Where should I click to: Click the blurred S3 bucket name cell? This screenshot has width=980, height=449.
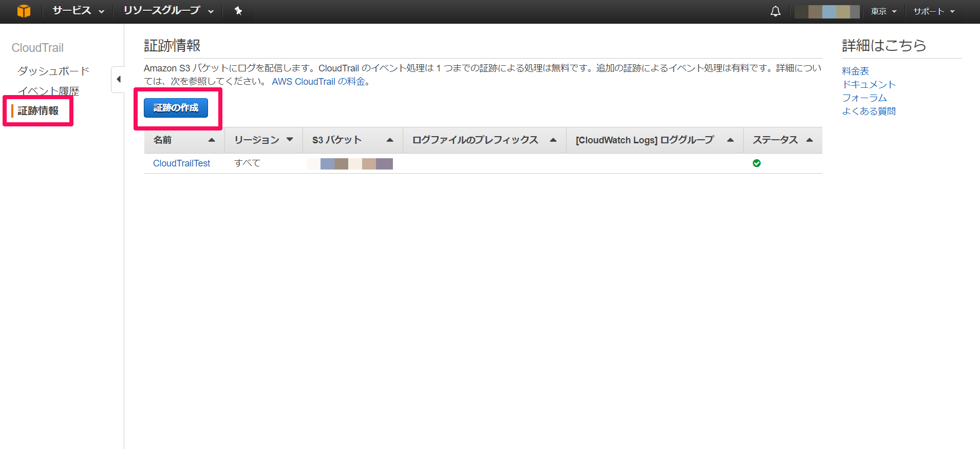[350, 164]
